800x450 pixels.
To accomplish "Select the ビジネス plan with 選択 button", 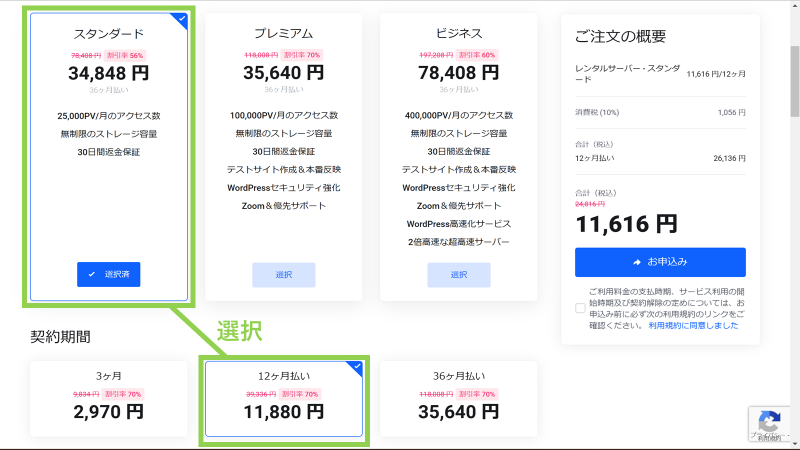I will tap(458, 275).
